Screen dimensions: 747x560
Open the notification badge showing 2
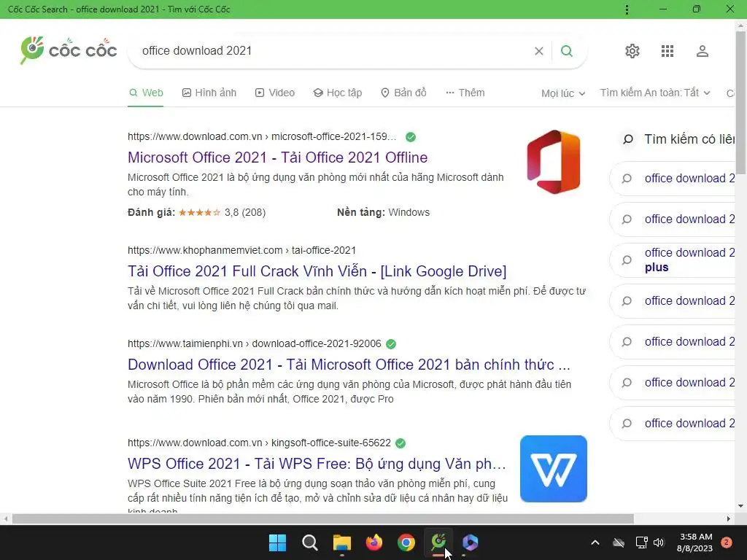click(x=727, y=542)
